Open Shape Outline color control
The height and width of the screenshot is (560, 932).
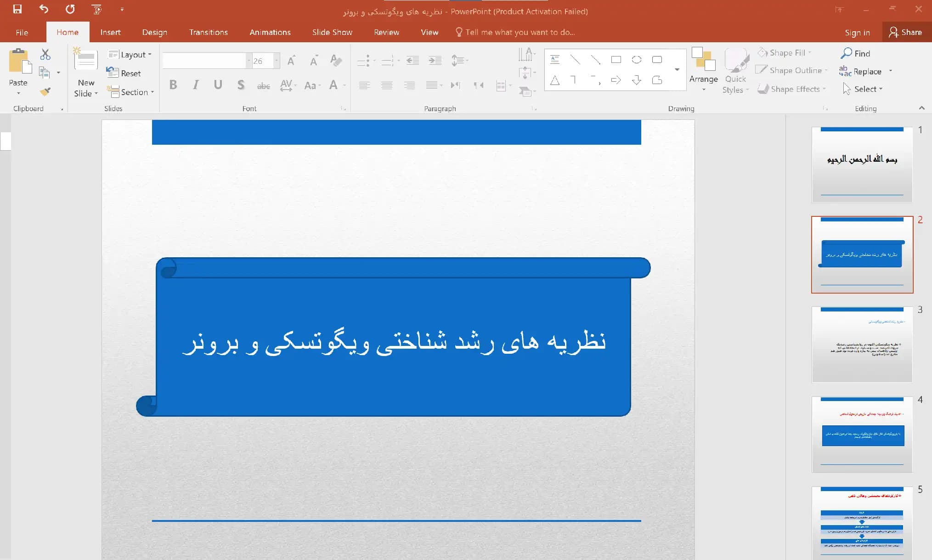(791, 70)
